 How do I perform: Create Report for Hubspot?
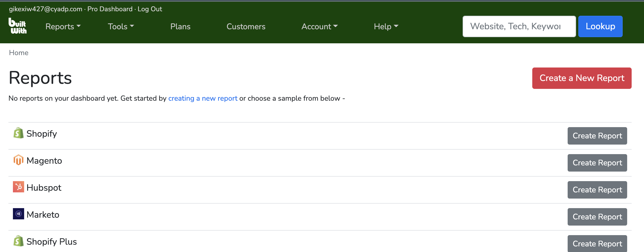597,190
